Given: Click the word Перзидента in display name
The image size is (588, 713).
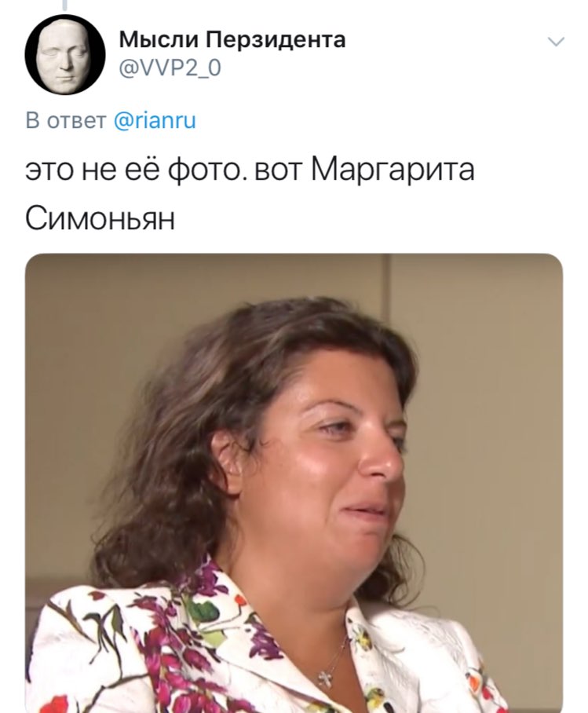Looking at the screenshot, I should [276, 39].
